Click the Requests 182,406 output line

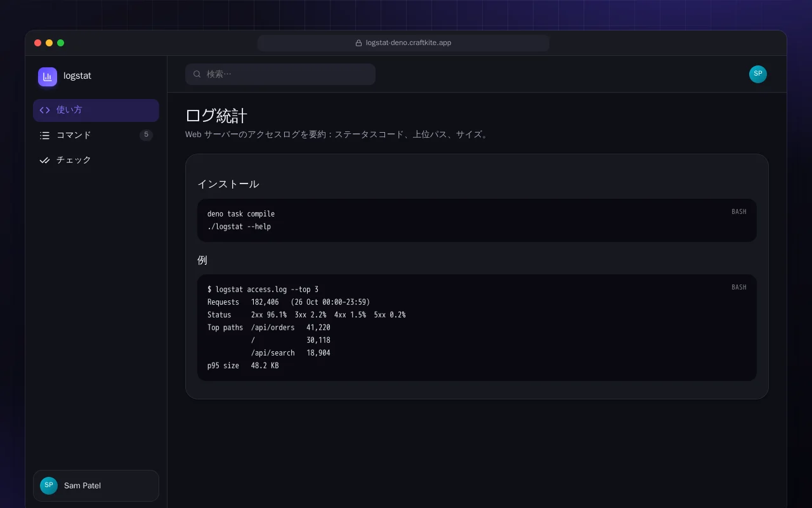click(289, 302)
